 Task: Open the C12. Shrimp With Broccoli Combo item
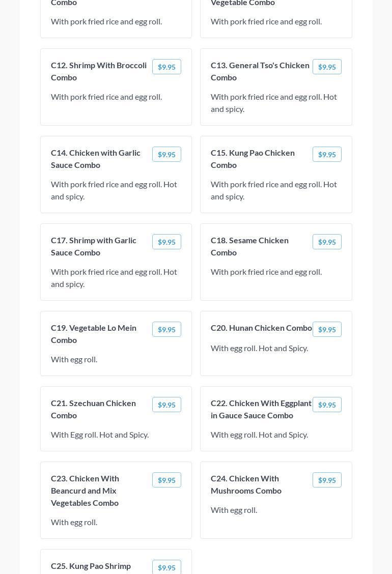click(x=99, y=71)
